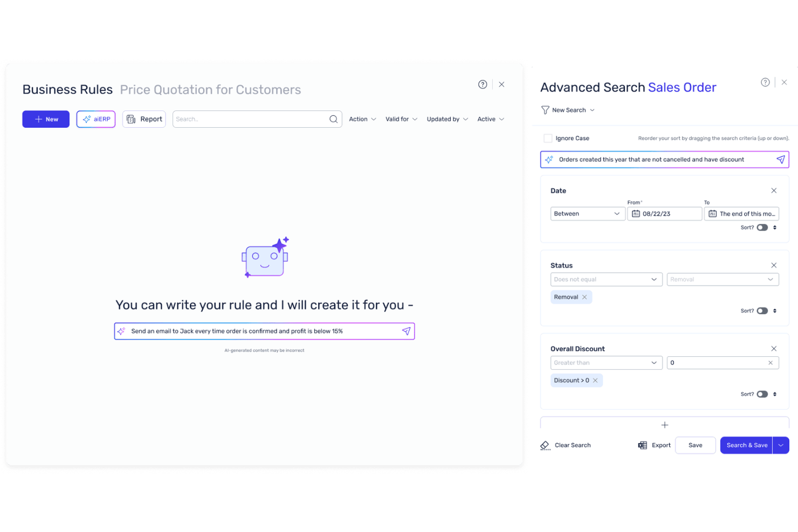This screenshot has width=798, height=532.
Task: Send the AI search query arrow
Action: [x=780, y=159]
